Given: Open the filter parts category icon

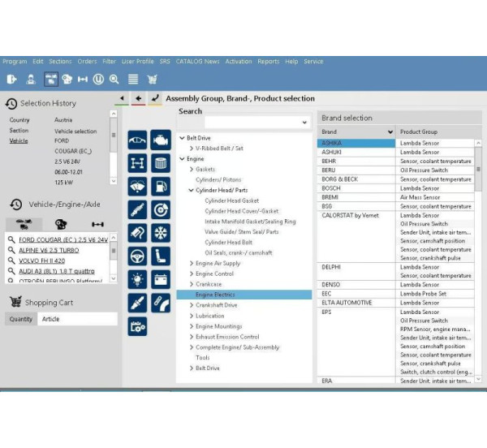Looking at the screenshot, I should coord(161,162).
